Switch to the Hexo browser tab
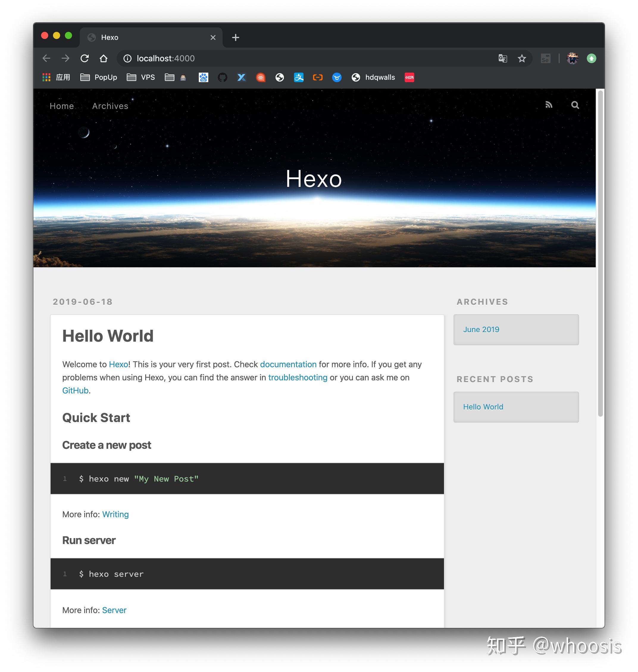Image resolution: width=638 pixels, height=672 pixels. coord(110,37)
